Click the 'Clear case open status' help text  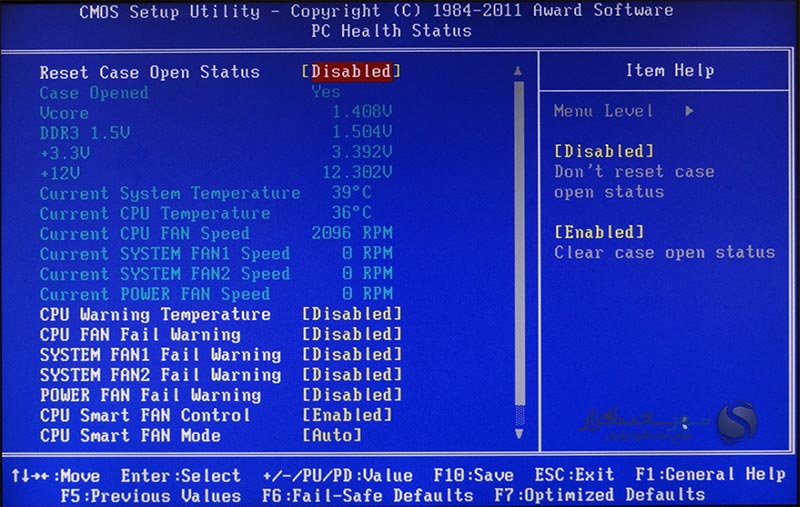tap(664, 252)
